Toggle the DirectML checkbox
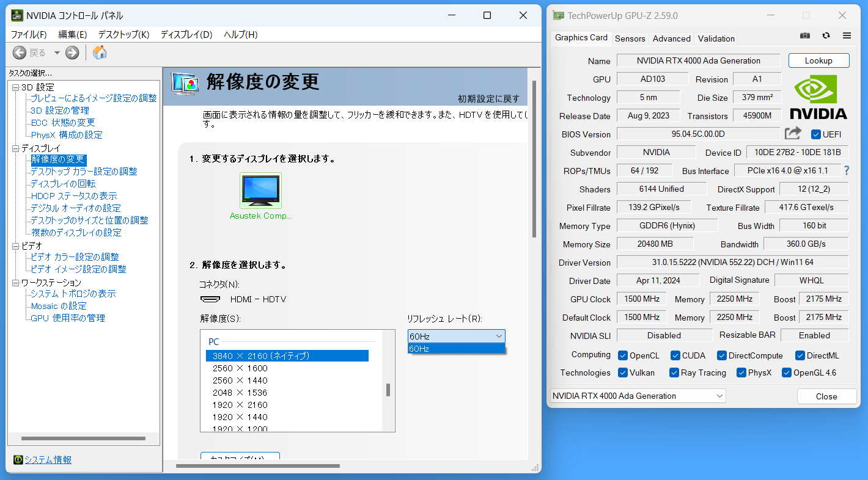868x480 pixels. tap(800, 355)
